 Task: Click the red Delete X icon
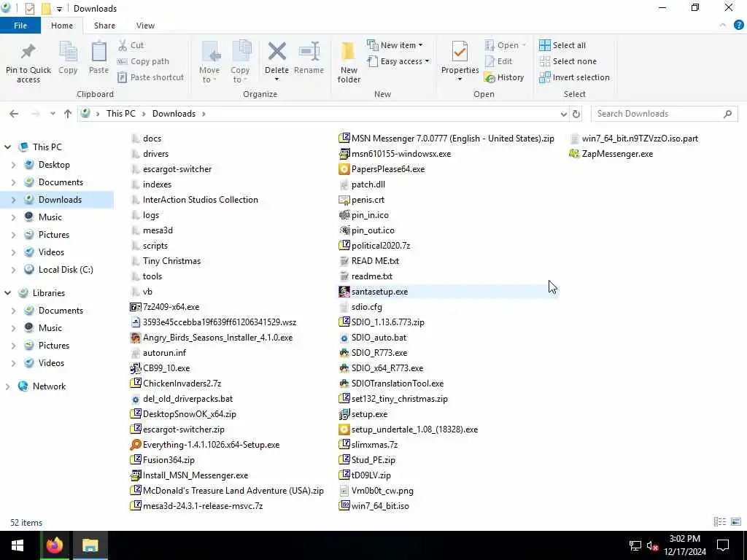coord(276,52)
